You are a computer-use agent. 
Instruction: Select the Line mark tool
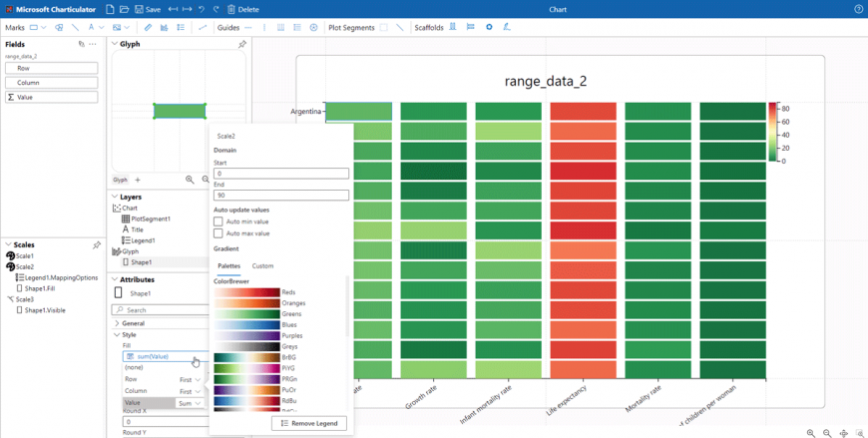pos(75,27)
